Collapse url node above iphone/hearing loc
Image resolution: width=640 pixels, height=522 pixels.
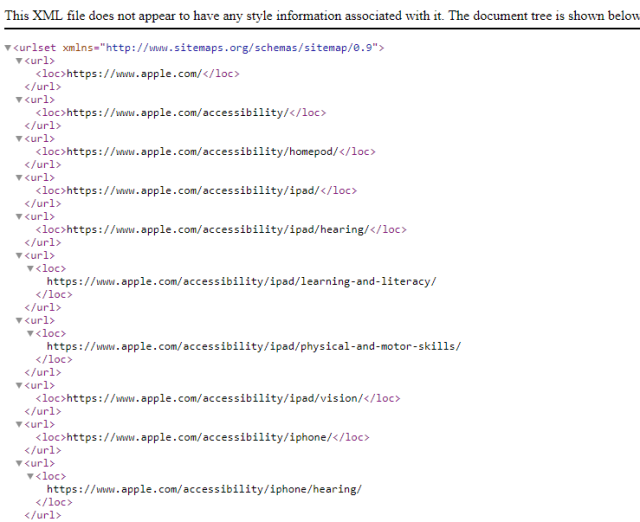[x=19, y=463]
